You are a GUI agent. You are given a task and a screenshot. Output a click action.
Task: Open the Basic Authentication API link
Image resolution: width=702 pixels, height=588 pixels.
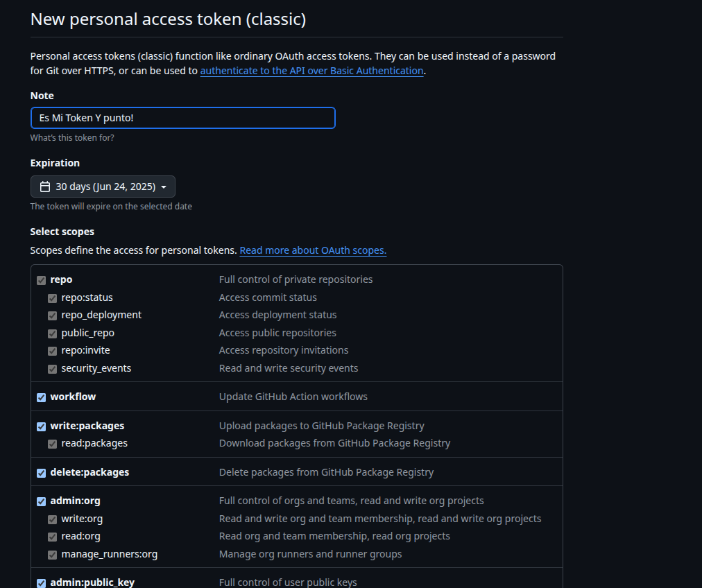pos(311,71)
